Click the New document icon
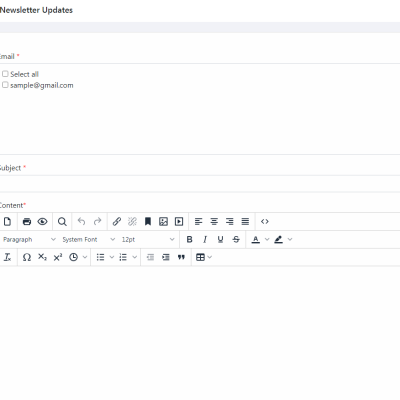 (x=7, y=221)
